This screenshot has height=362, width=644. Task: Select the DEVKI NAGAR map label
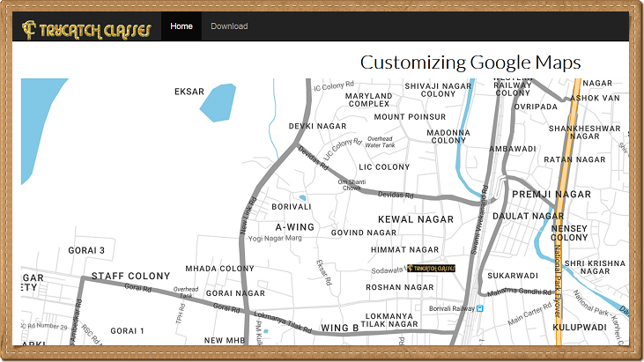317,127
